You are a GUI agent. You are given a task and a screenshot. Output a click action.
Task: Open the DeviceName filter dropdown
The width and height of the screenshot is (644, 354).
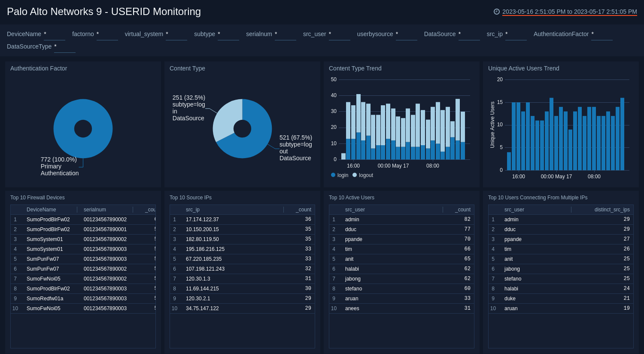tap(55, 36)
